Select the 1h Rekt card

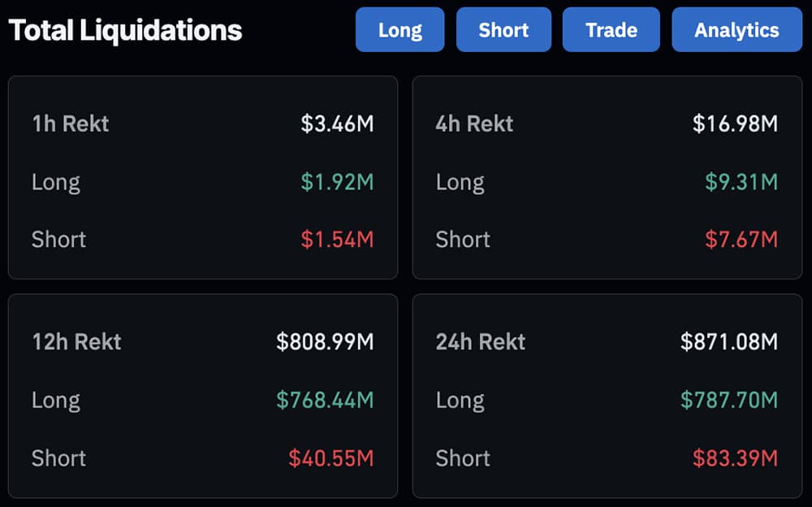pos(203,175)
